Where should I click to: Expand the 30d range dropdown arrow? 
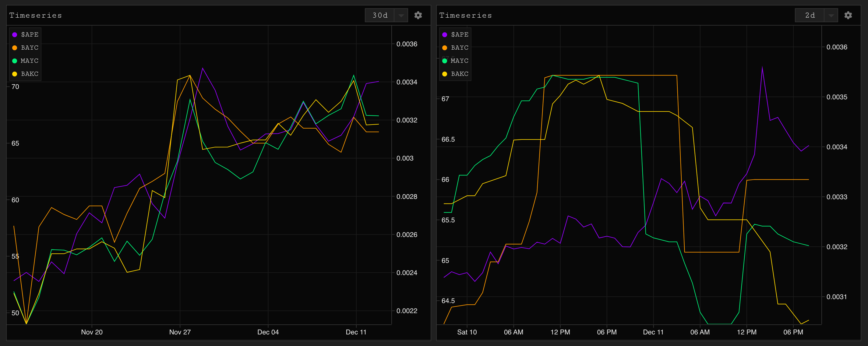coord(401,16)
